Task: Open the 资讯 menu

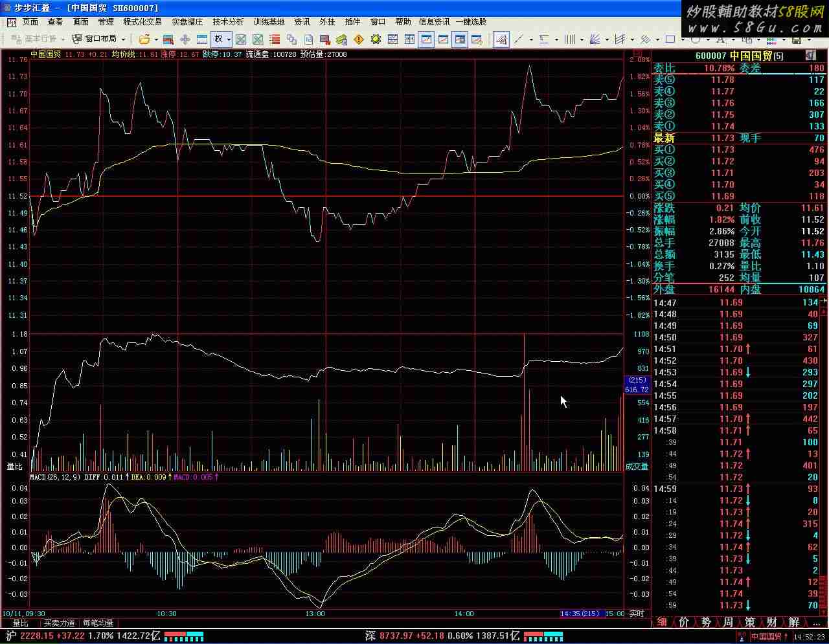Action: click(x=302, y=22)
